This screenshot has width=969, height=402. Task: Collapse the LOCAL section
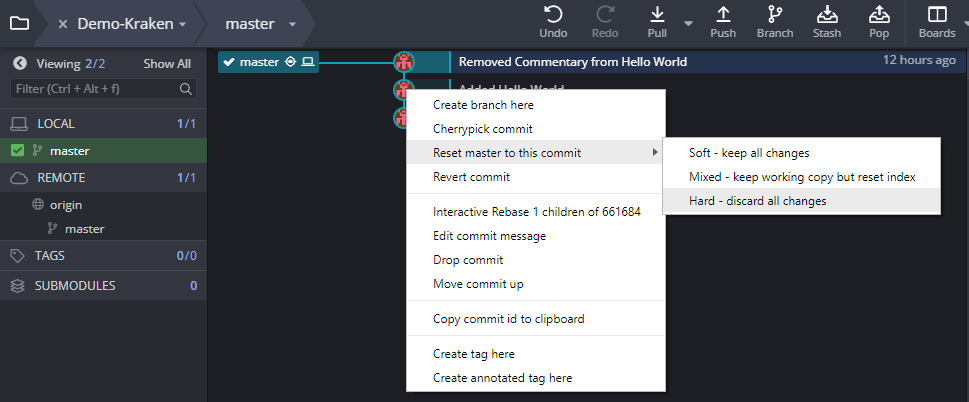click(104, 124)
